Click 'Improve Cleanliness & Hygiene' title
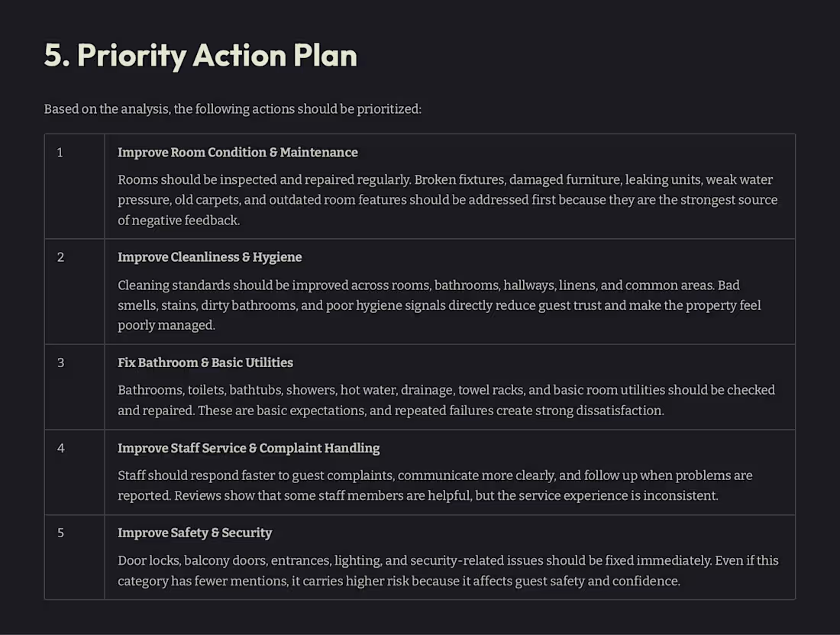This screenshot has height=635, width=840. 209,257
